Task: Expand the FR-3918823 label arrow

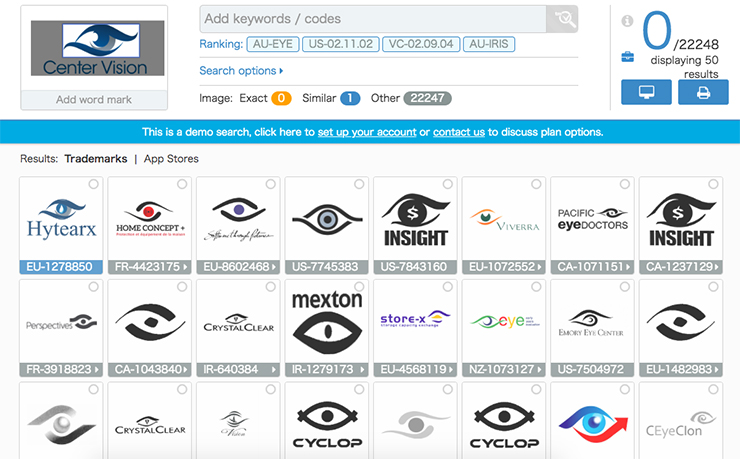Action: click(x=97, y=369)
